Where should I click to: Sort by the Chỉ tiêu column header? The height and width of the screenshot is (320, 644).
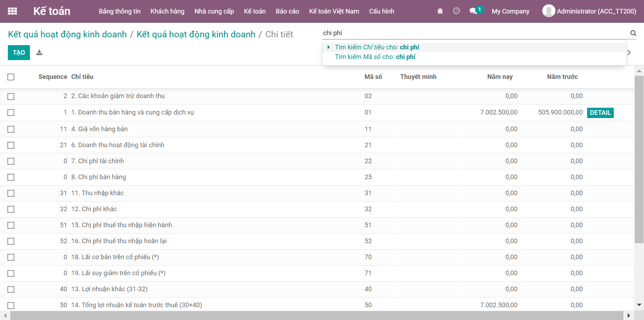(82, 77)
